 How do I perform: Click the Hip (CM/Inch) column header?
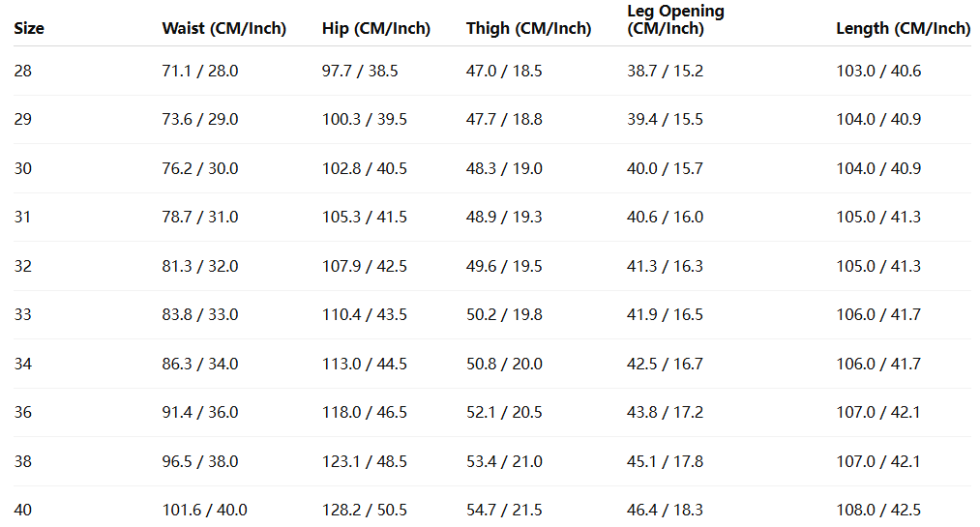pyautogui.click(x=375, y=28)
